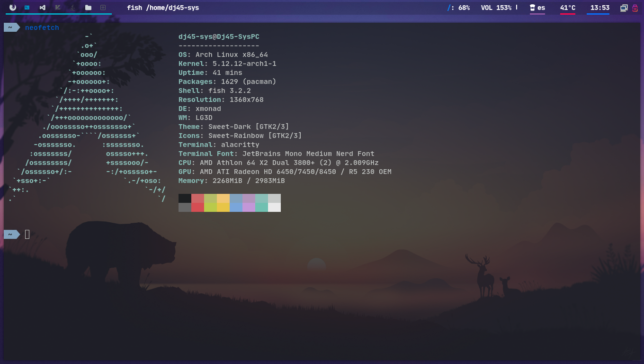Click the Terminal Font: JetBrains Mono line
This screenshot has width=644, height=364.
tap(277, 154)
